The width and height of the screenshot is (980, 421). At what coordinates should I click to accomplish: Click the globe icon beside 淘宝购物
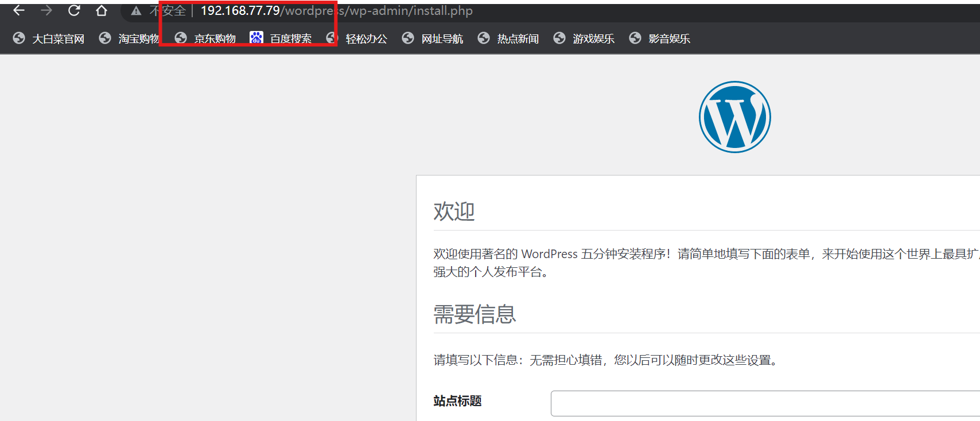[105, 38]
